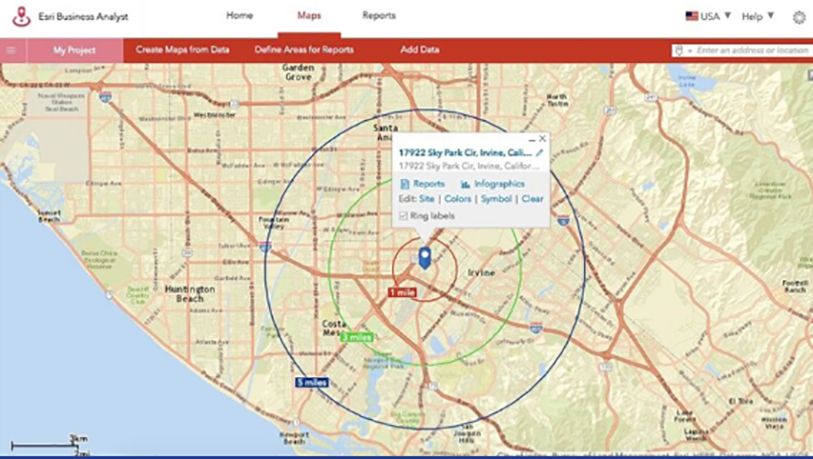813x459 pixels.
Task: Click the 3 miles ring label
Action: 357,337
